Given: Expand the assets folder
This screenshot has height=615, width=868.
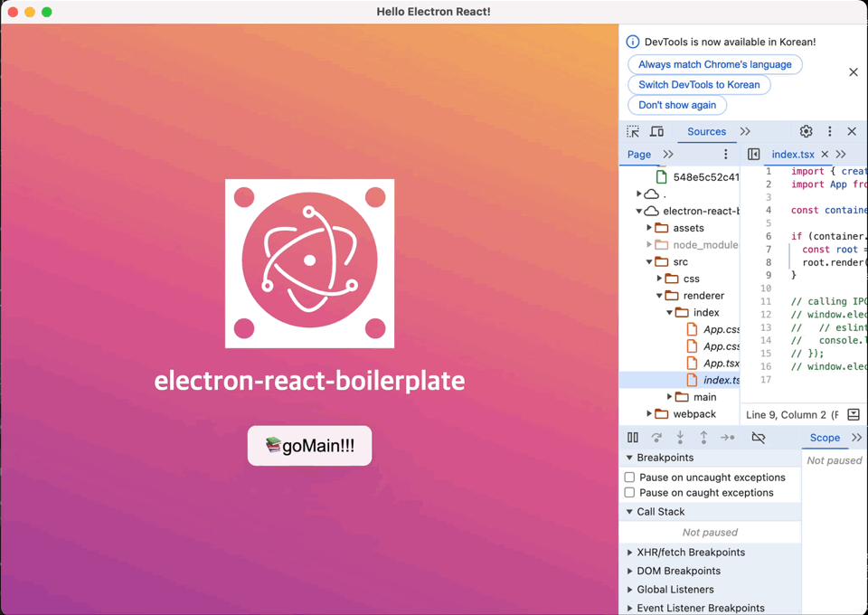Looking at the screenshot, I should click(649, 228).
